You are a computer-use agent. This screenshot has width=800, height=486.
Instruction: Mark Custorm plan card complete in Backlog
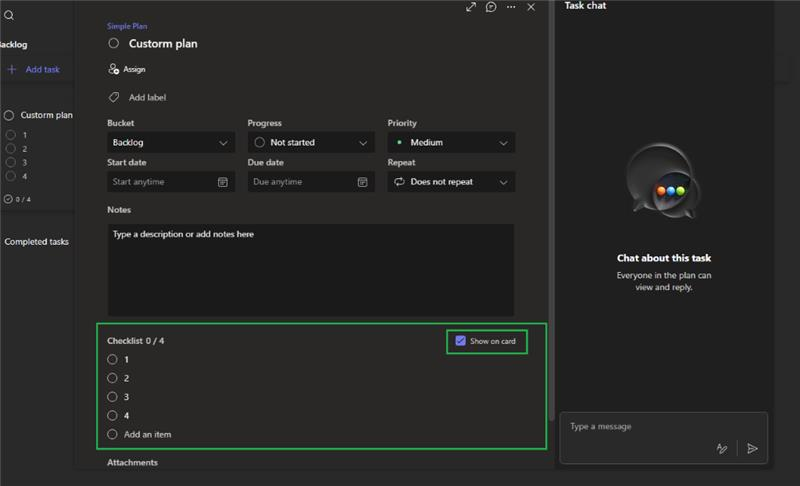pyautogui.click(x=9, y=115)
